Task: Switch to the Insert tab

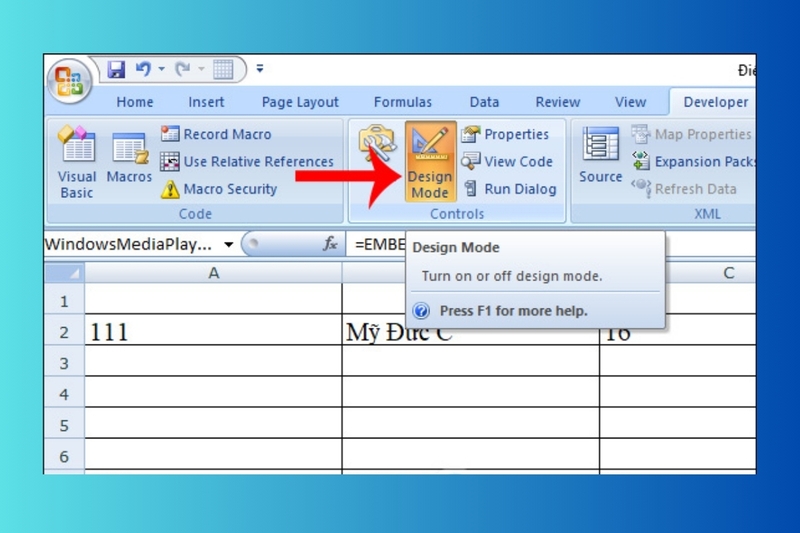Action: click(x=206, y=102)
